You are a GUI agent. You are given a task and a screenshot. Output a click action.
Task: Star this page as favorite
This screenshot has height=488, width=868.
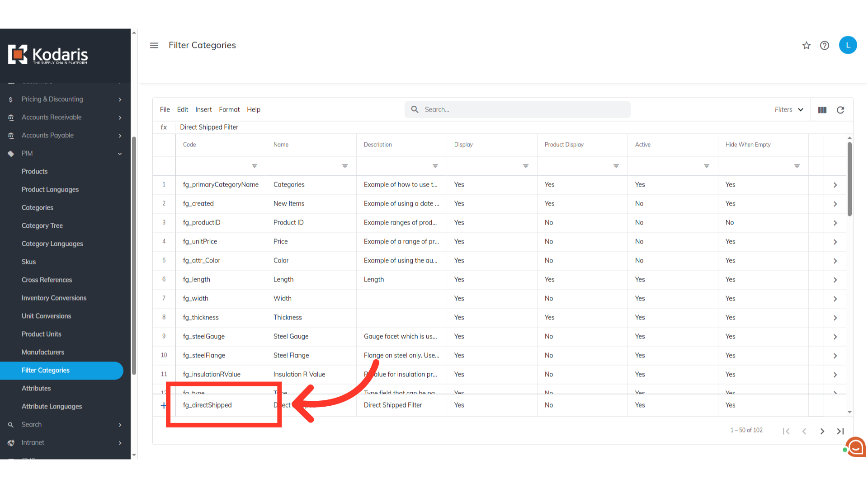807,46
